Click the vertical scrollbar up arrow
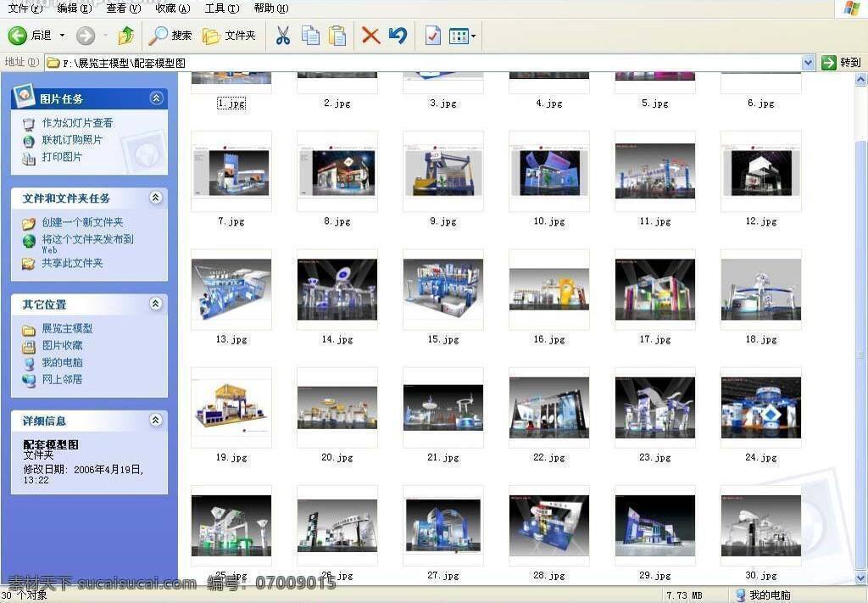 click(x=861, y=80)
